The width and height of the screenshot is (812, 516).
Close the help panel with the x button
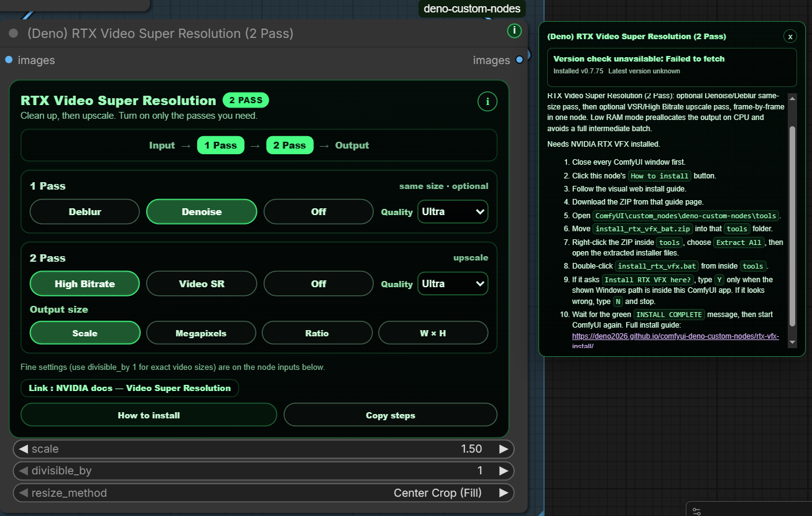pyautogui.click(x=790, y=37)
